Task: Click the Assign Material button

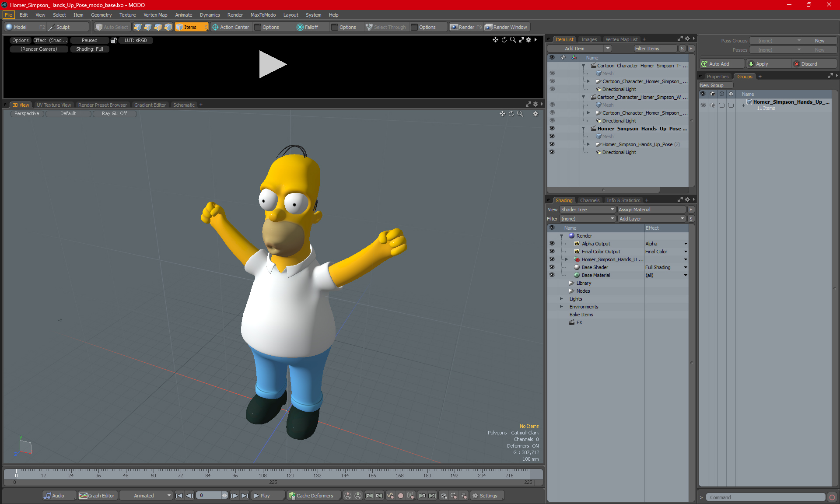Action: [x=652, y=210]
